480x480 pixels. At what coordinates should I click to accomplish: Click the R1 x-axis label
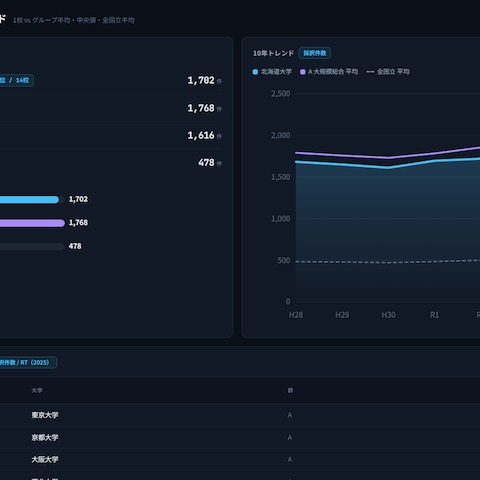(434, 315)
